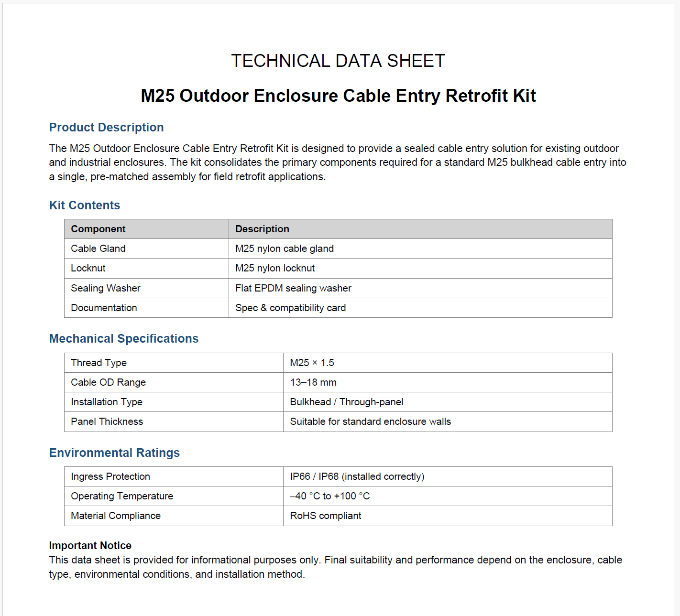Click the 'Panel Thickness' row label
Viewport: 680px width, 616px height.
pyautogui.click(x=107, y=421)
